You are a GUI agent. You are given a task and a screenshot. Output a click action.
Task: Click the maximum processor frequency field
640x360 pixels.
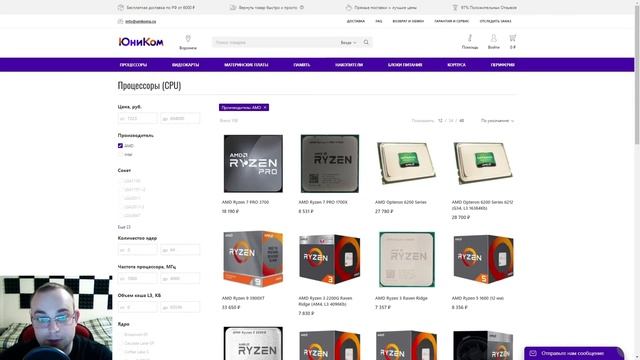pyautogui.click(x=180, y=278)
